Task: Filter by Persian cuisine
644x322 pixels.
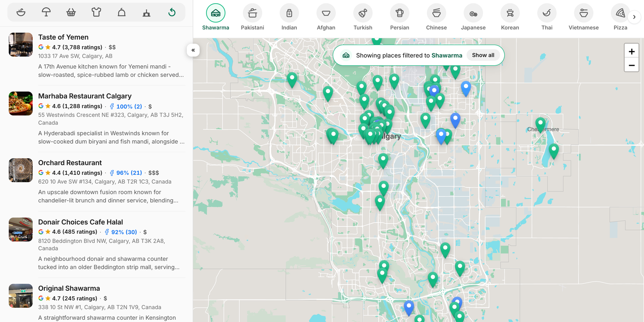Action: click(x=400, y=17)
